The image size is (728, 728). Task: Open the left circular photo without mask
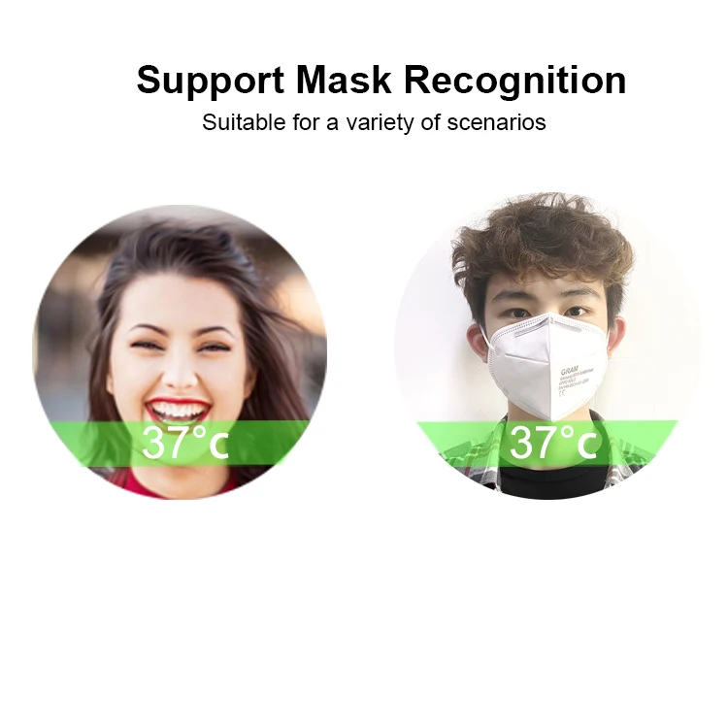coord(180,352)
